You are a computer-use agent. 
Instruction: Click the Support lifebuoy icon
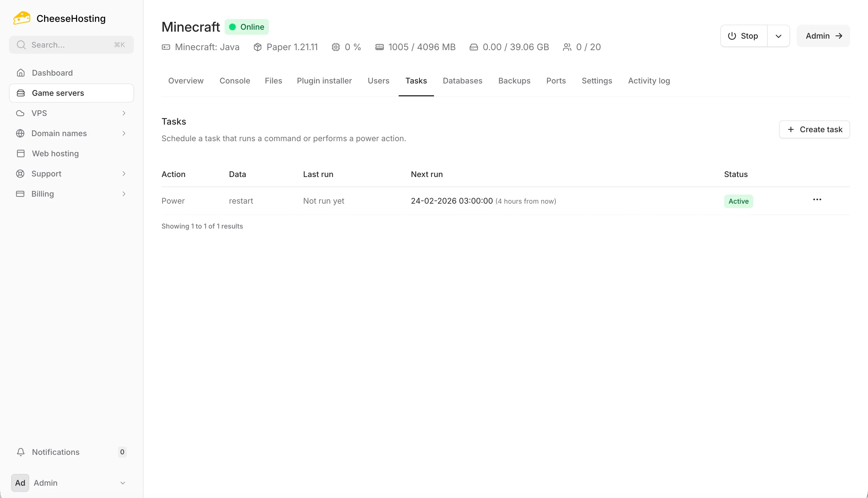(20, 173)
